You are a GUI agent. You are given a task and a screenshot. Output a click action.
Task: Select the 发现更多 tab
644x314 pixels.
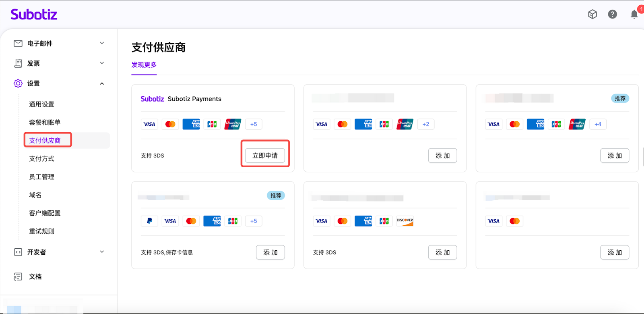pos(144,65)
